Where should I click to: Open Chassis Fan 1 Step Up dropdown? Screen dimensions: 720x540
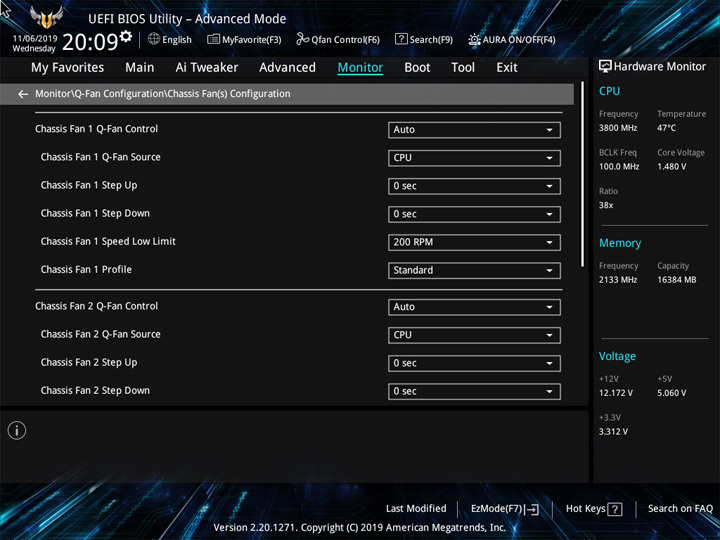474,186
